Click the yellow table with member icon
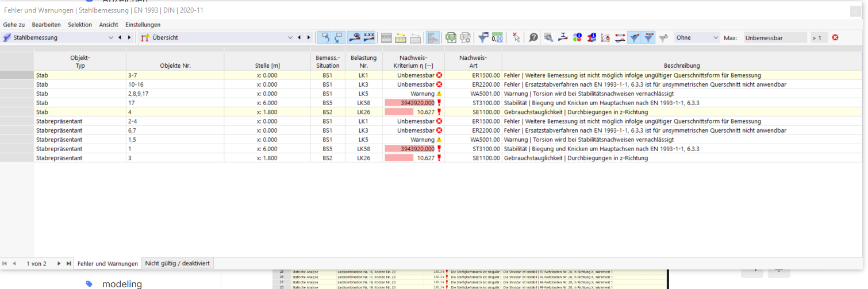868x289 pixels. coord(401,37)
